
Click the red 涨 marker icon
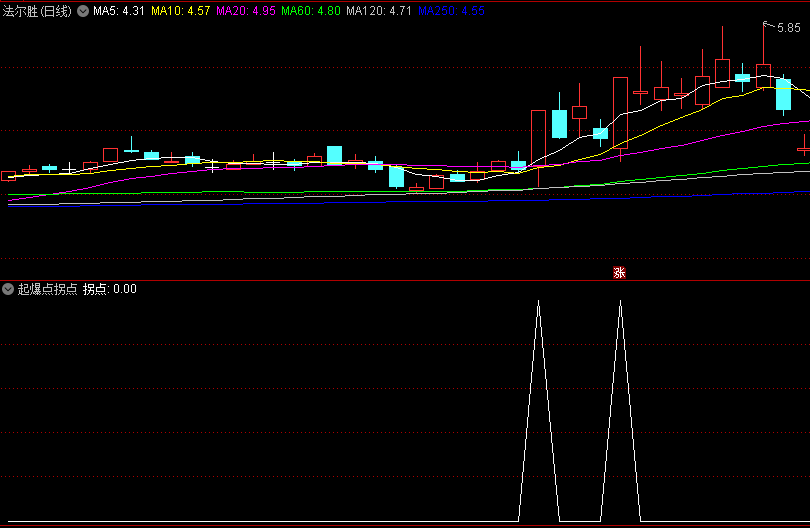coord(619,273)
